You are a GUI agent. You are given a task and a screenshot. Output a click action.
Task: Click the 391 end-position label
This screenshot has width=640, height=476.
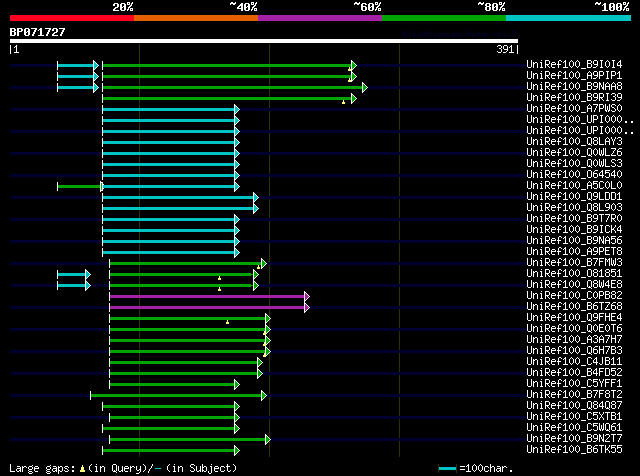505,49
